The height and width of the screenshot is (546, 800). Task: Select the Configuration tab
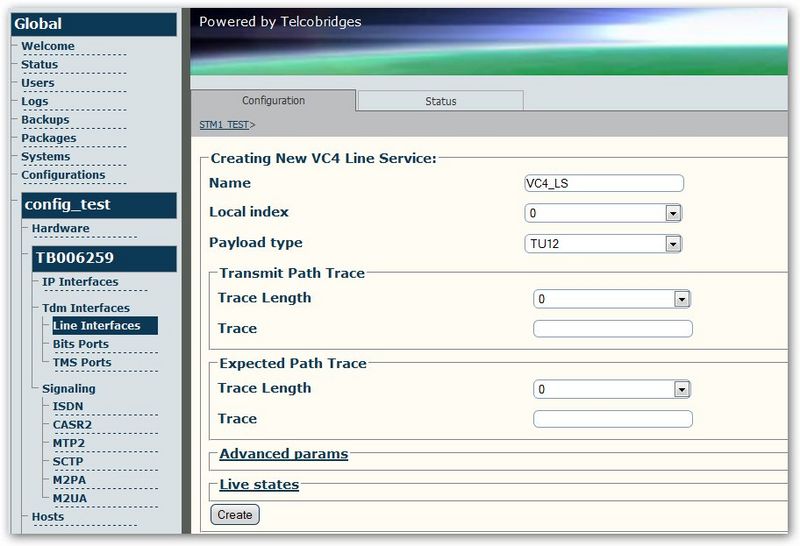(x=273, y=101)
